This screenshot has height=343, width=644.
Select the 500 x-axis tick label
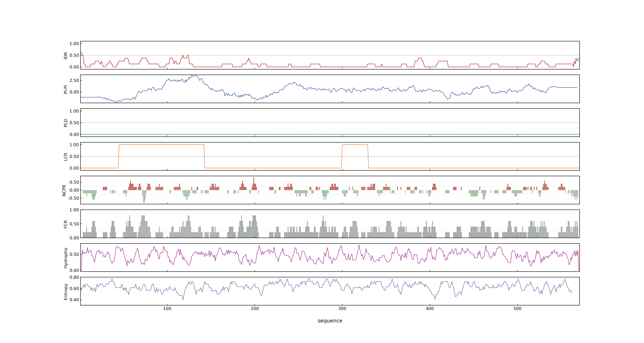pyautogui.click(x=517, y=309)
